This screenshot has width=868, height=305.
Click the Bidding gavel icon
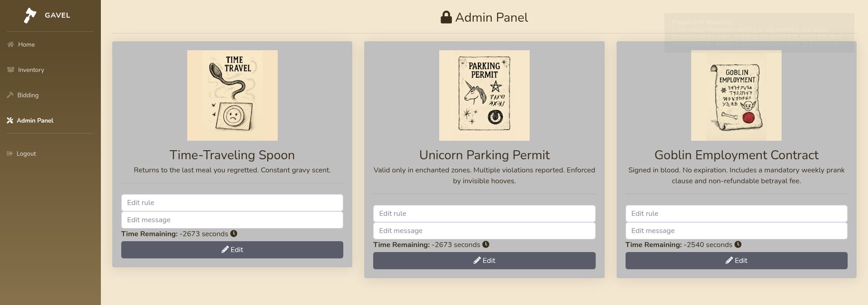point(10,95)
